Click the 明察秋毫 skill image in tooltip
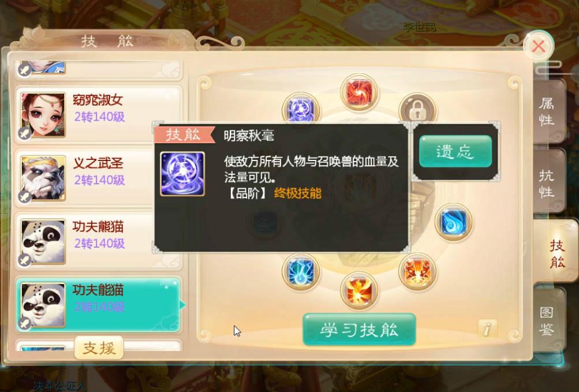Viewport: 579px width, 392px height. pyautogui.click(x=182, y=174)
